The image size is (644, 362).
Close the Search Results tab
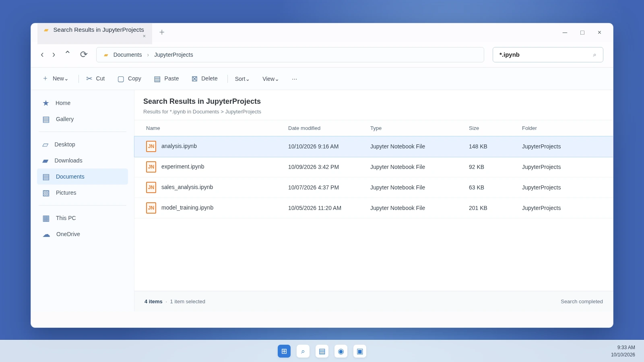144,36
